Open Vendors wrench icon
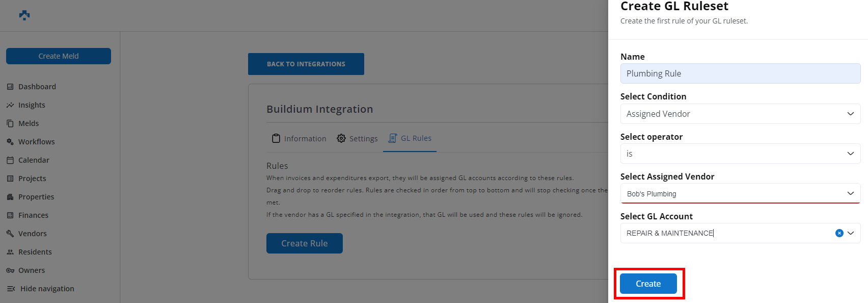Viewport: 868px width, 303px height. [10, 234]
